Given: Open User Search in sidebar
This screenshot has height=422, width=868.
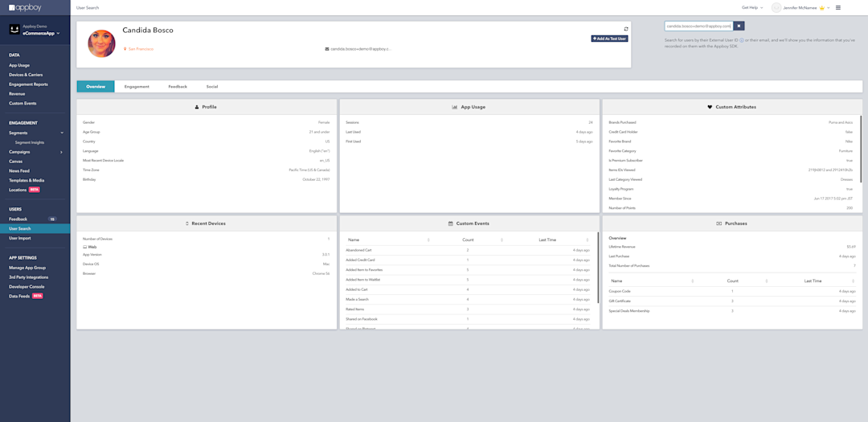Looking at the screenshot, I should click(35, 229).
